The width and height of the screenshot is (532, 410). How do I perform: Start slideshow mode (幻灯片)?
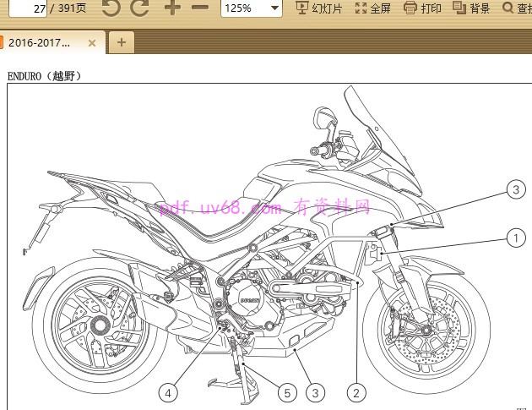(x=318, y=8)
